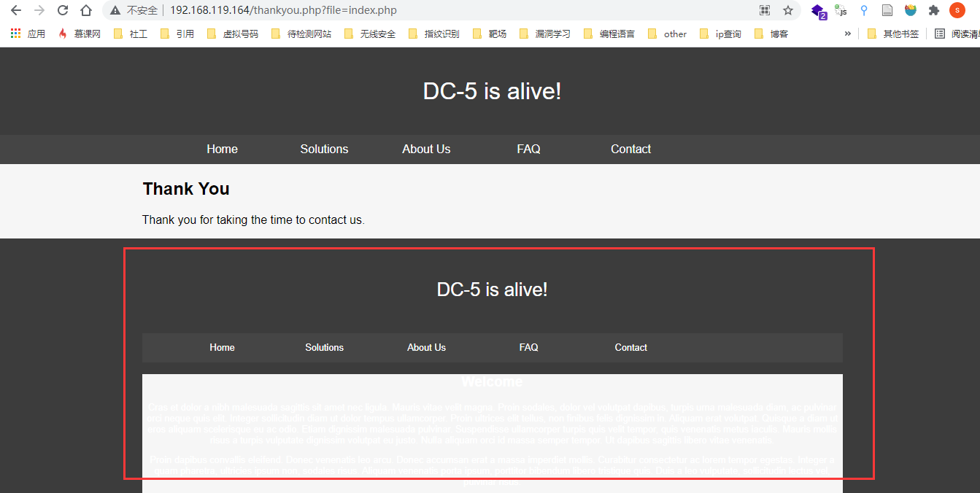980x493 pixels.
Task: Open About Us in the top navigation
Action: [426, 149]
